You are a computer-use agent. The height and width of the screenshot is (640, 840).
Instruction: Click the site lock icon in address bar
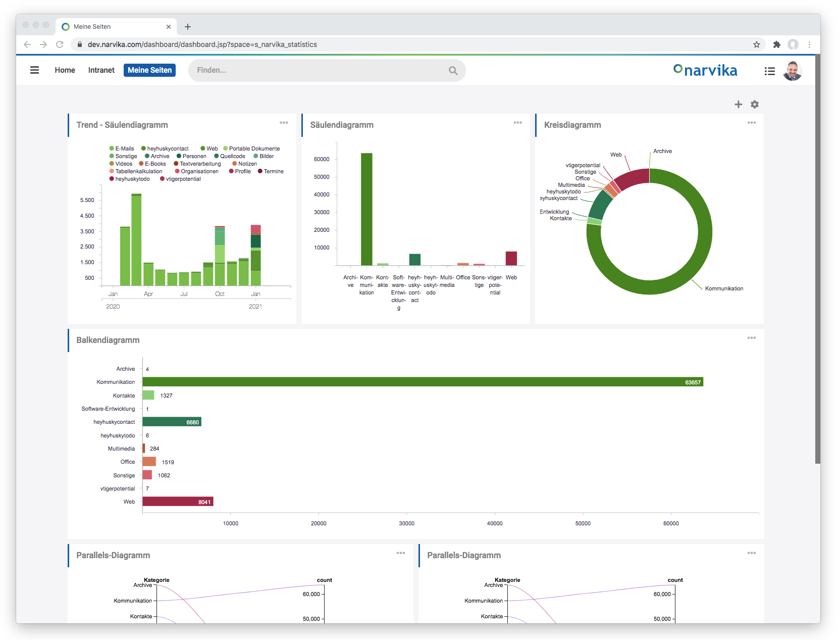pyautogui.click(x=79, y=44)
